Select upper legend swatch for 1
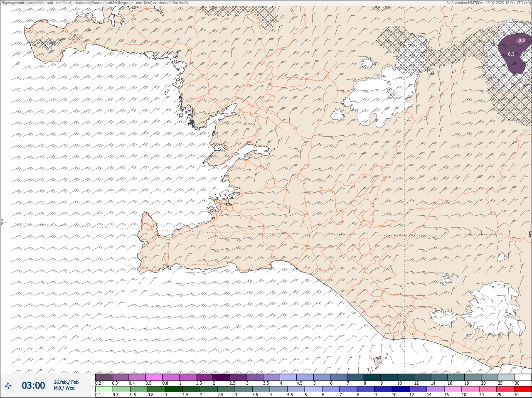 point(187,377)
